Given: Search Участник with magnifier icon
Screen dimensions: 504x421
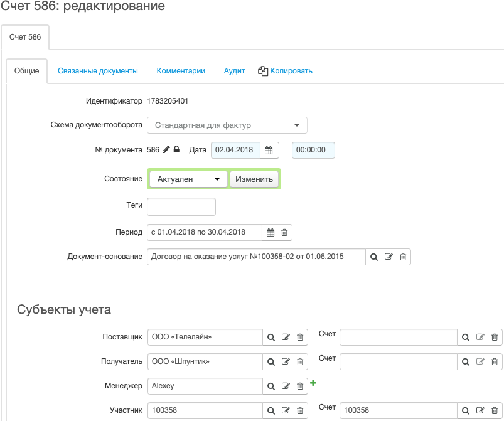Looking at the screenshot, I should (x=271, y=411).
